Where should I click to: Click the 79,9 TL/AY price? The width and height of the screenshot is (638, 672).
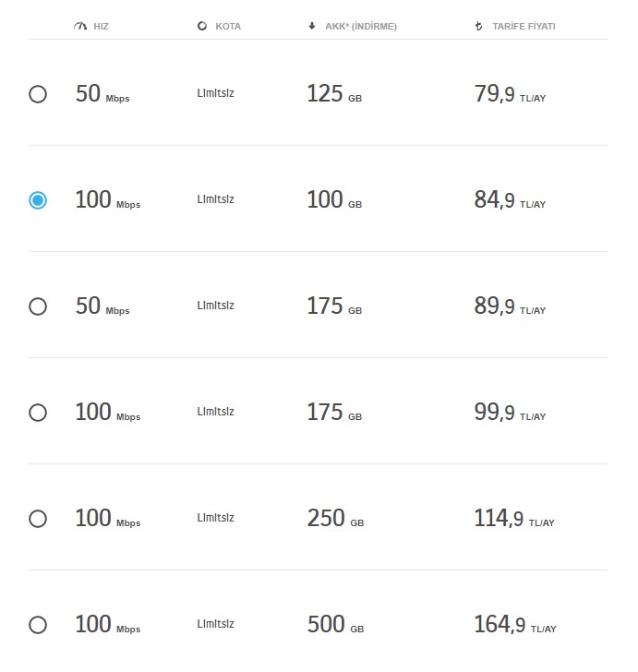pyautogui.click(x=509, y=94)
